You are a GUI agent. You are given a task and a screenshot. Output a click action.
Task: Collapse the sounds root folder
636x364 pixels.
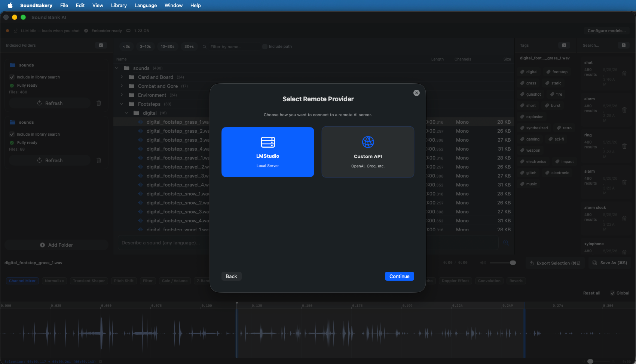[117, 68]
